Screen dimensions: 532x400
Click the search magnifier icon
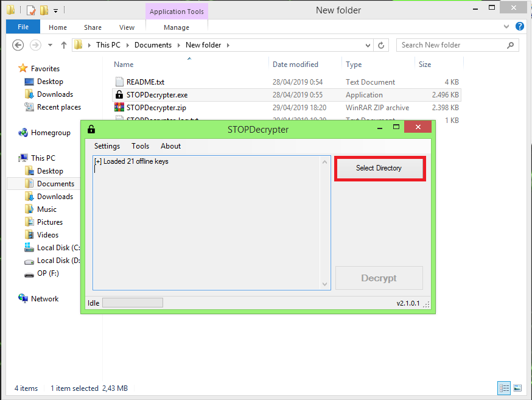tap(510, 45)
